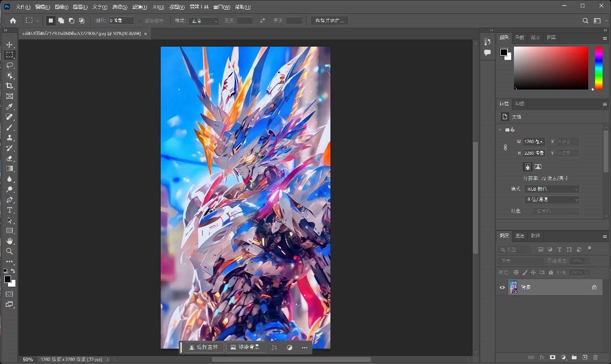Image resolution: width=611 pixels, height=364 pixels.
Task: Create a new layer with plus icon
Action: click(x=584, y=358)
